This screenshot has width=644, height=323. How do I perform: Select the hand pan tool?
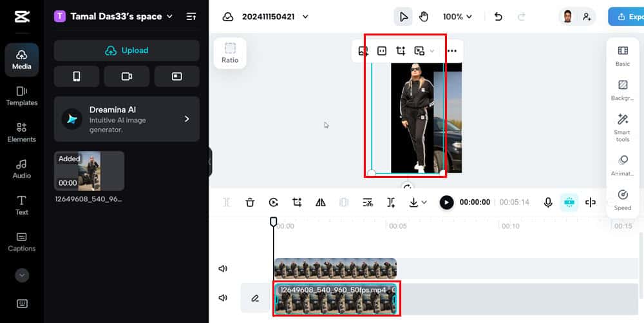pos(424,17)
